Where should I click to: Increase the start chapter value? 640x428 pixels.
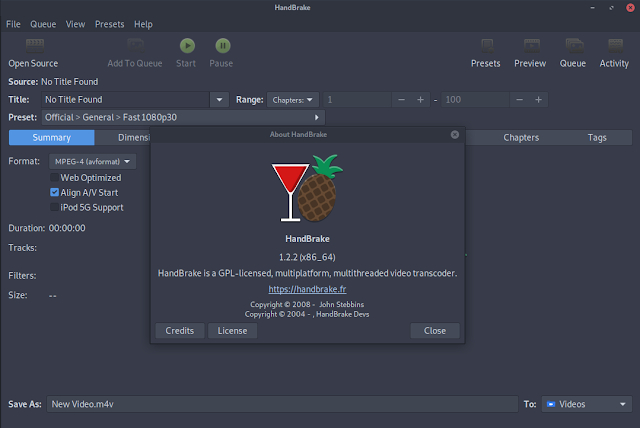point(420,100)
